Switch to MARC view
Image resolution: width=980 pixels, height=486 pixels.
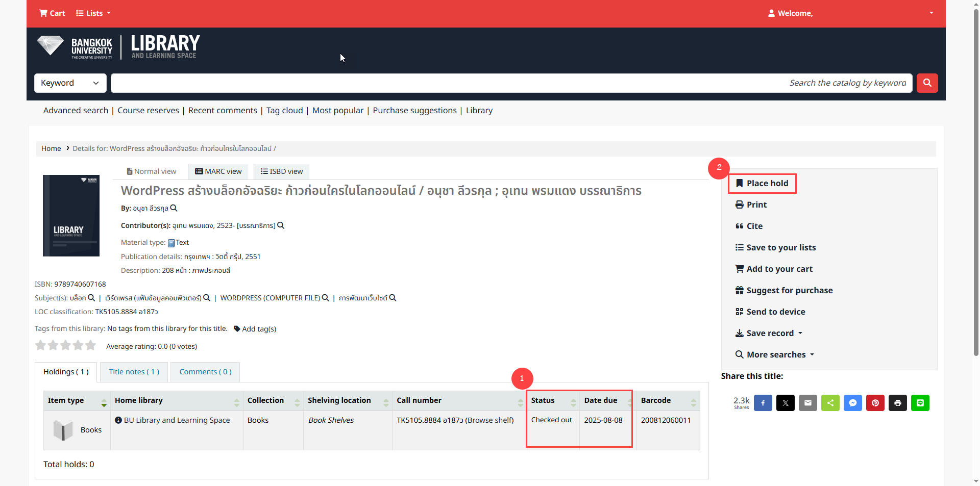click(x=218, y=171)
